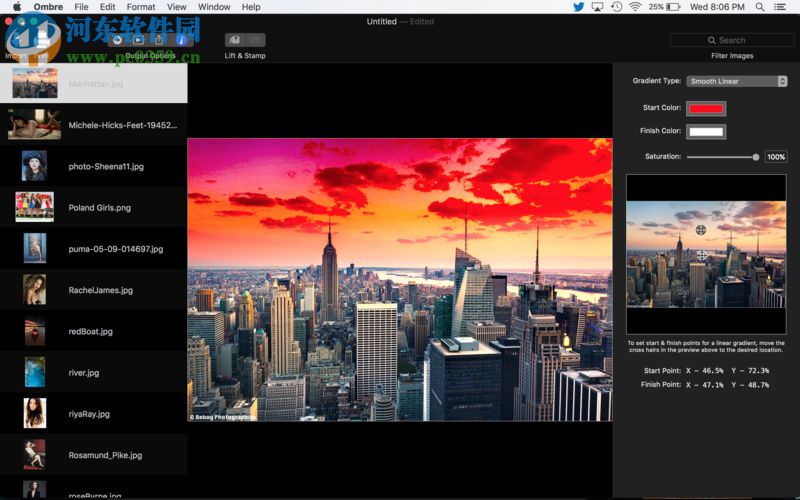Viewport: 800px width, 500px height.
Task: Open the Apple menu
Action: pos(16,7)
